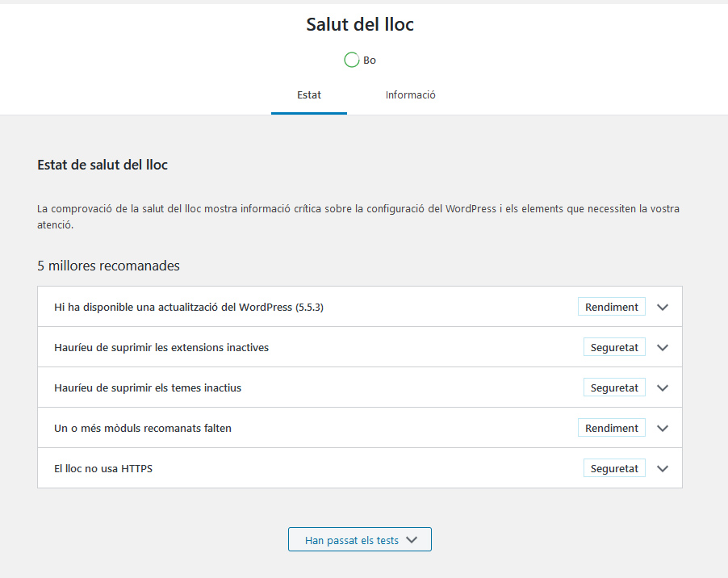
Task: Open 'El lloc no usa HTTPS' item
Action: [103, 469]
